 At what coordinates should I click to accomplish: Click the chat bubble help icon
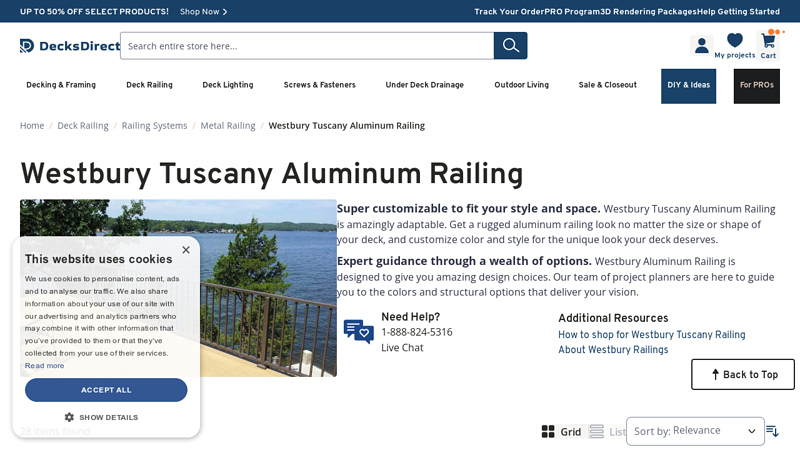tap(359, 332)
